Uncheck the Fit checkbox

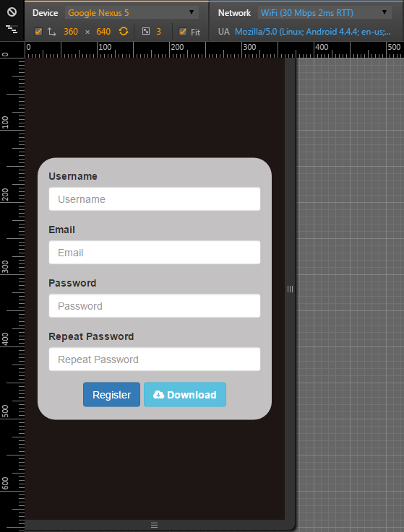183,32
